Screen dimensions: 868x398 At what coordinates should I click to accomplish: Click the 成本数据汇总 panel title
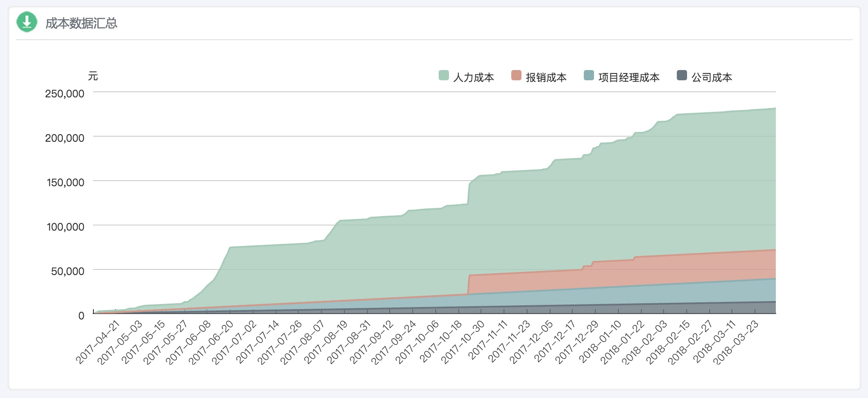81,23
